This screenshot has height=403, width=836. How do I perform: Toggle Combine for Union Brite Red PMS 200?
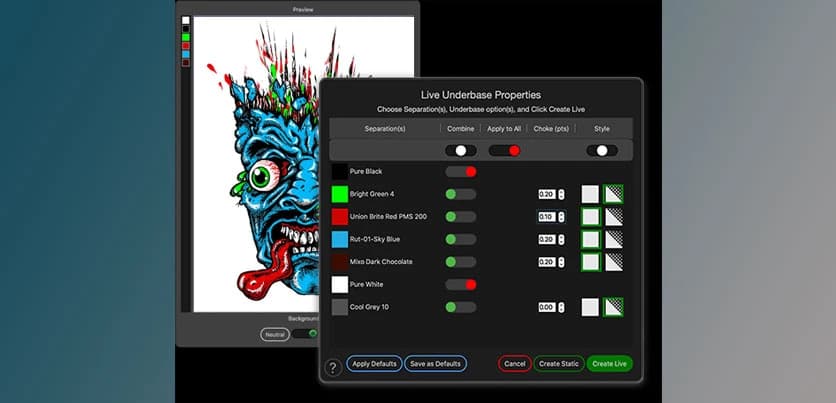pyautogui.click(x=461, y=216)
